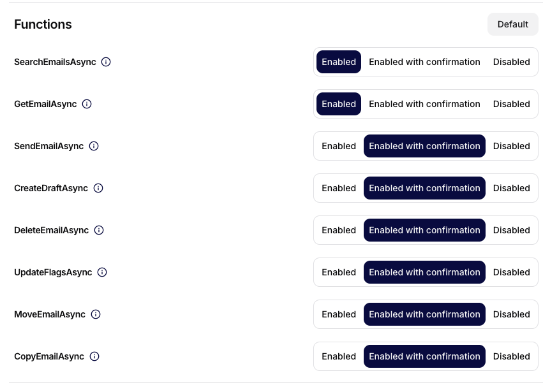Set SearchEmailsAsync to Enabled with confirmation

pos(424,62)
